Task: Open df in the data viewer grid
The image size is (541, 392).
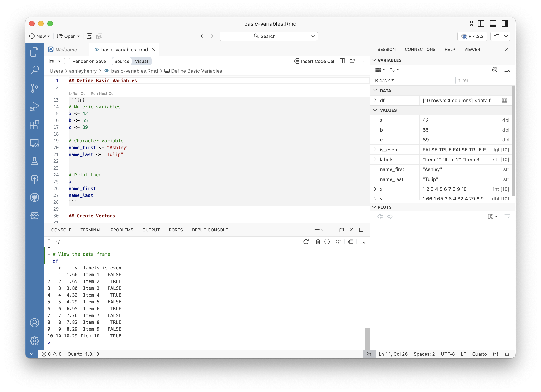Action: tap(504, 100)
